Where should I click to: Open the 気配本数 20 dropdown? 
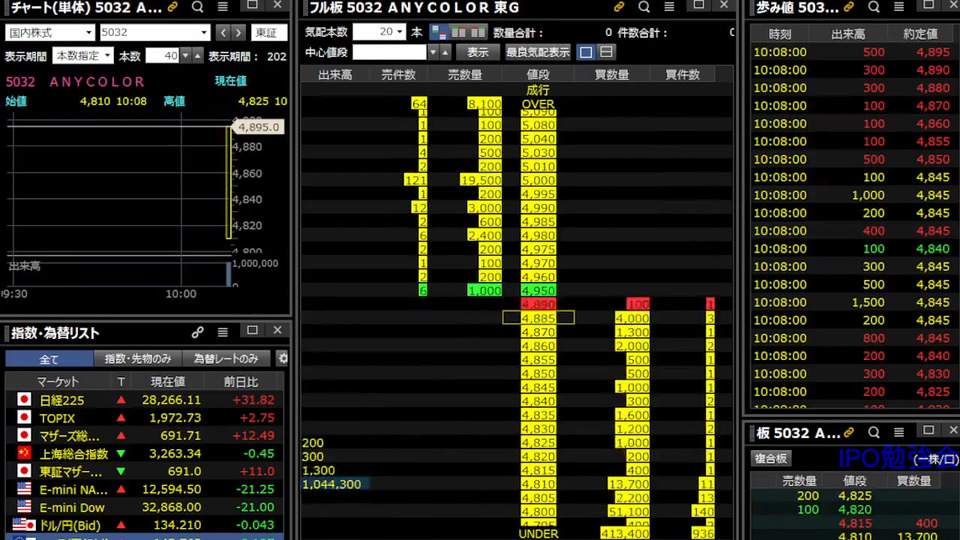379,32
